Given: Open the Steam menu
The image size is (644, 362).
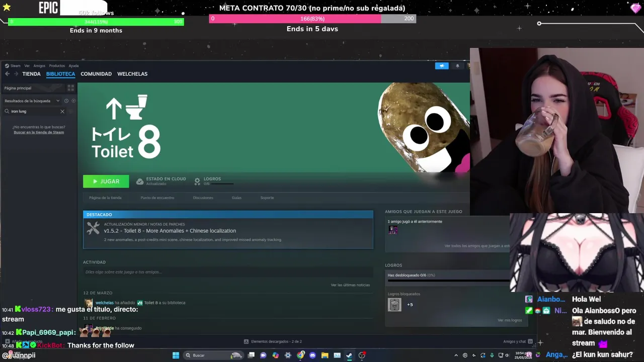Looking at the screenshot, I should click(x=13, y=66).
